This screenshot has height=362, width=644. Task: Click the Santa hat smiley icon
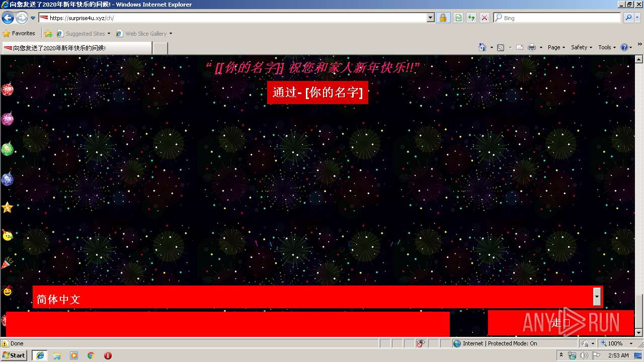point(7,291)
